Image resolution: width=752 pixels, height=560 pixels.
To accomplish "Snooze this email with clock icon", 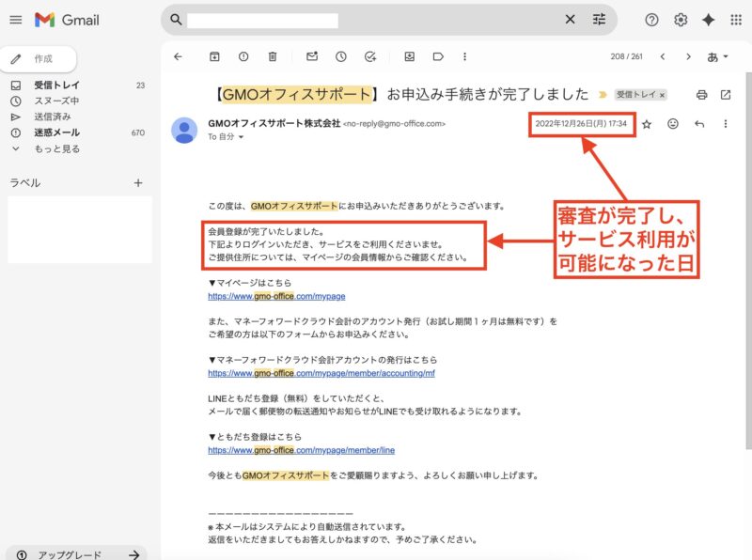I will point(341,56).
